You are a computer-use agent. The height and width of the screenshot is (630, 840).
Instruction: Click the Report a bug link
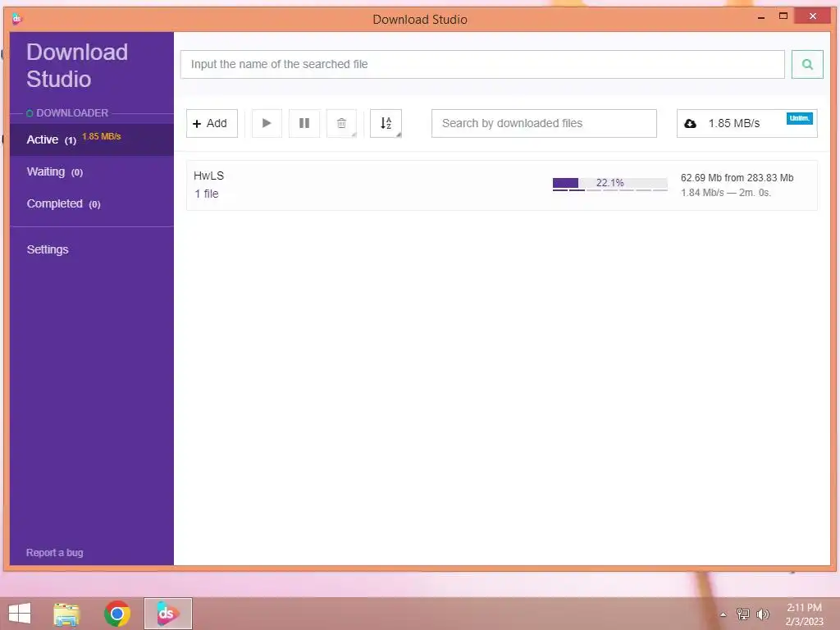click(55, 552)
